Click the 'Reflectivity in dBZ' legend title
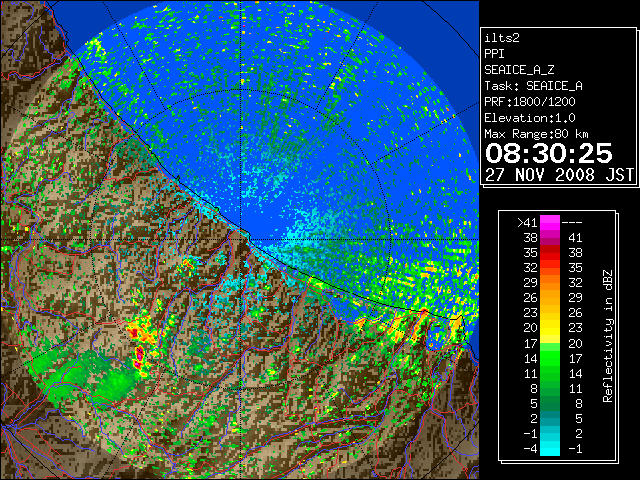 [x=608, y=336]
